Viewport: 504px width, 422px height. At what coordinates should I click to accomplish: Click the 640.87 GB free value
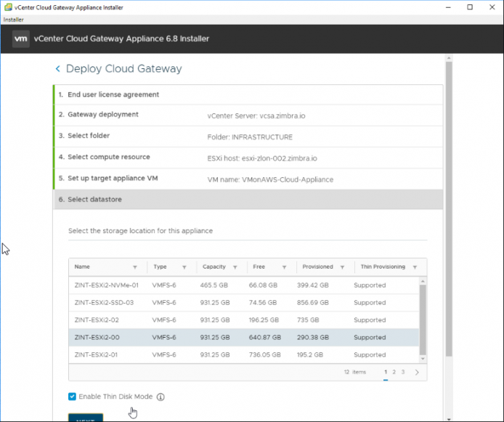(265, 337)
